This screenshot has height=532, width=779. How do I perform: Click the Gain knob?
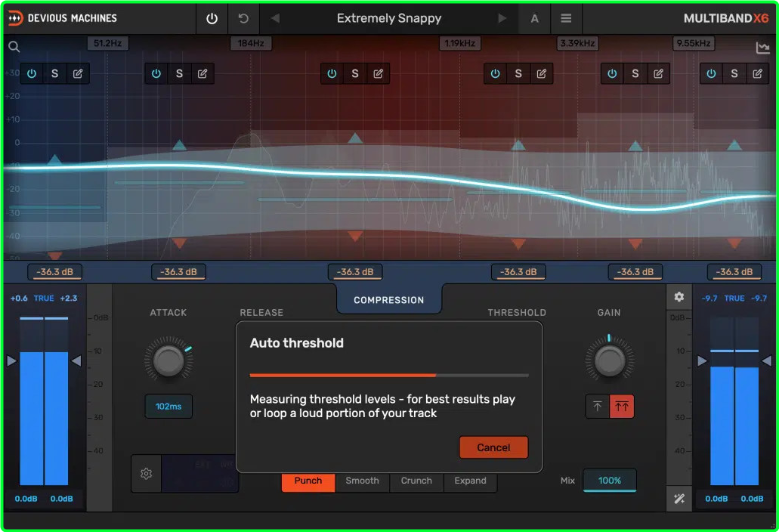point(609,360)
